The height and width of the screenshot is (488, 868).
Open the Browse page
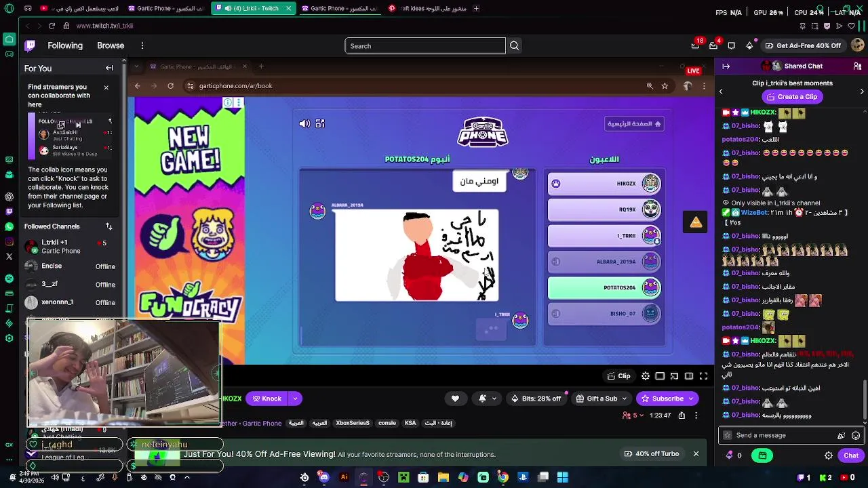(x=111, y=45)
